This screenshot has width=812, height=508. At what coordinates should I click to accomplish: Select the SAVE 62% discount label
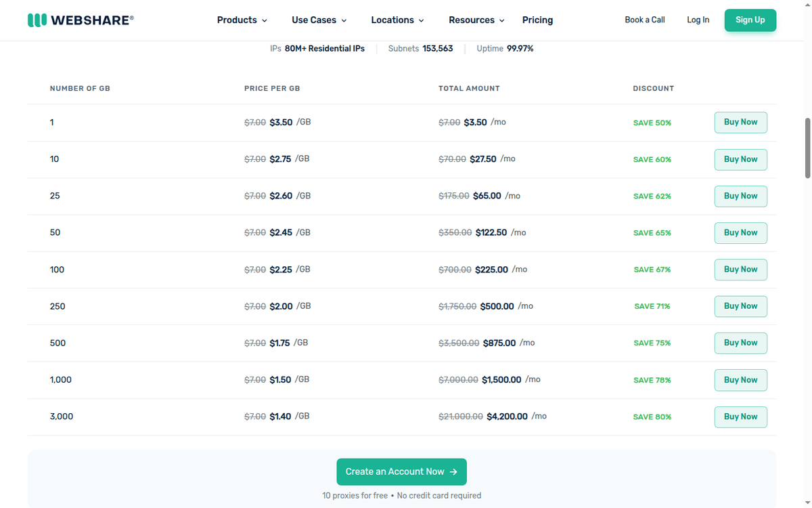[652, 196]
